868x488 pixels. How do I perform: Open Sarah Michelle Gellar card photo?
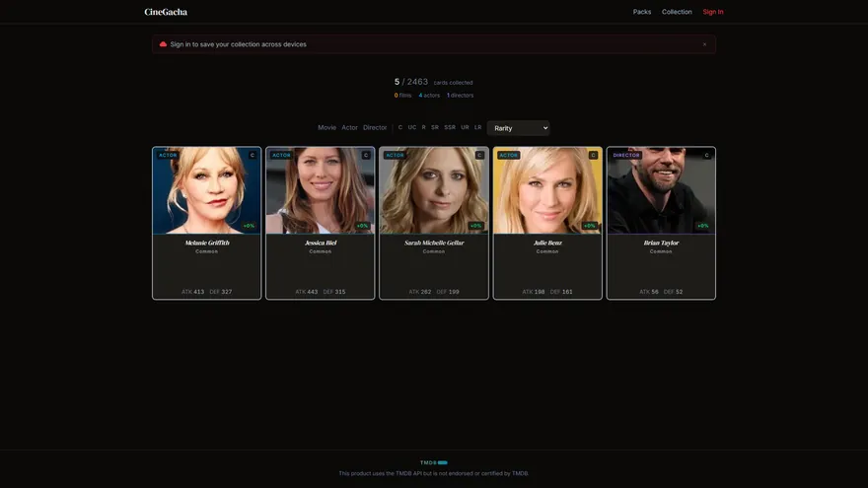click(x=434, y=190)
